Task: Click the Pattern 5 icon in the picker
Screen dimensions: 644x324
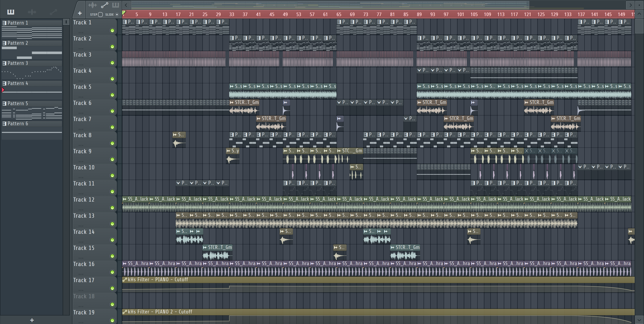Action: pyautogui.click(x=4, y=104)
